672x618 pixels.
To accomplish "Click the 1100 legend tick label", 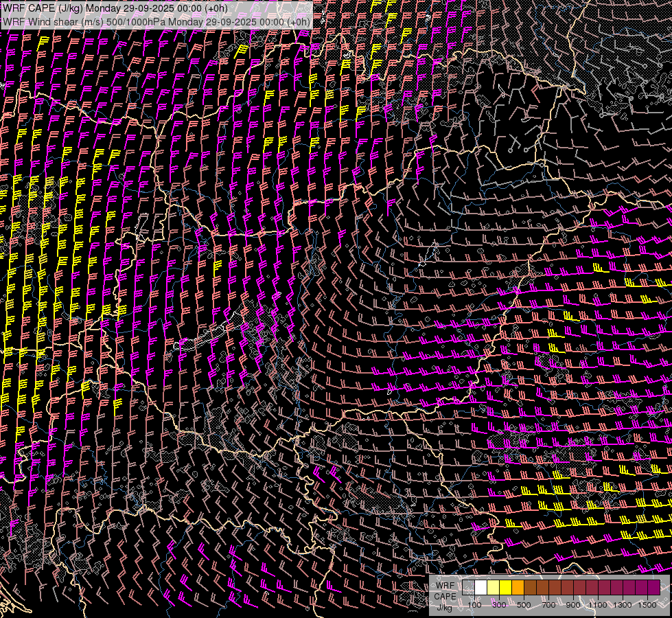I will pos(598,605).
